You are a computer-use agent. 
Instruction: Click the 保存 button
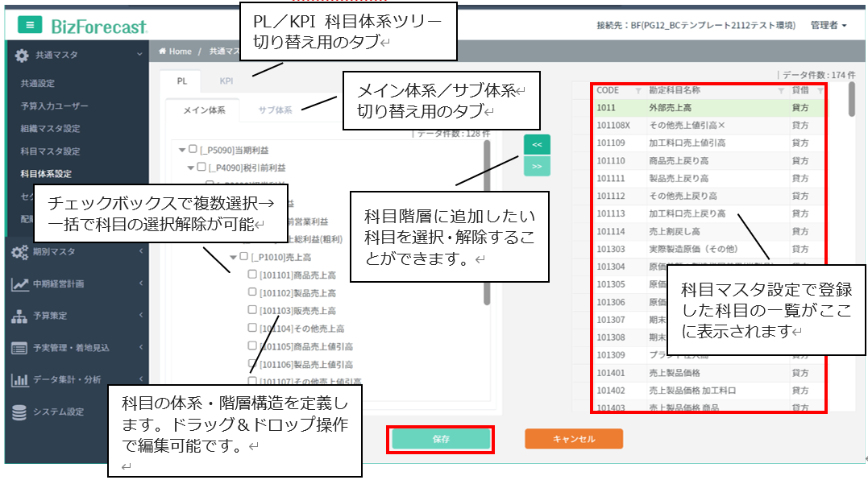pos(441,440)
